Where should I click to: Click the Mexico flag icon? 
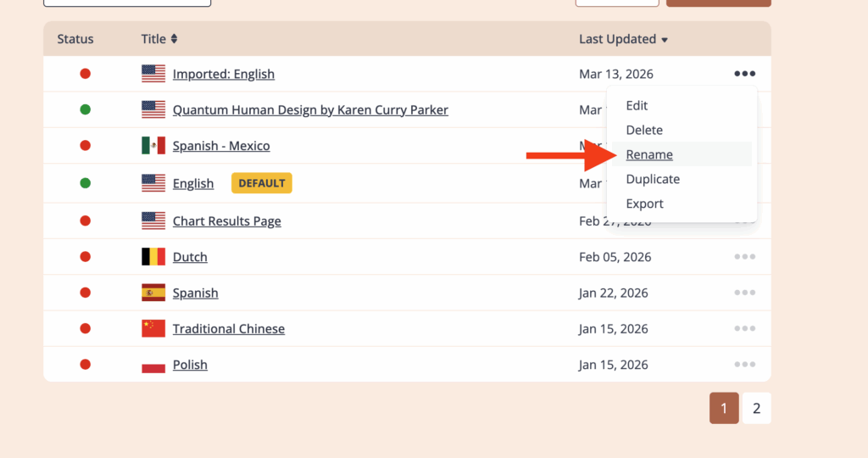point(153,146)
